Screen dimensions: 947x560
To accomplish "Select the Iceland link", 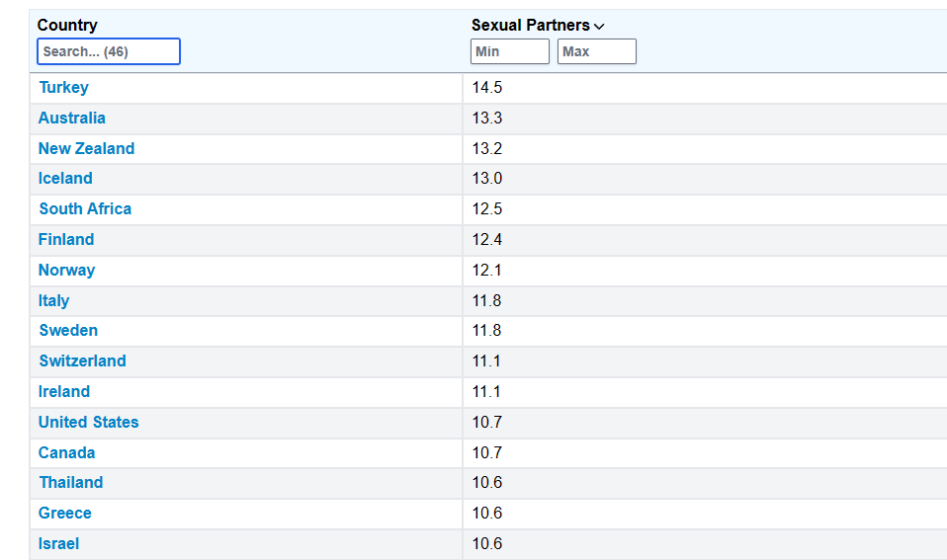I will [x=65, y=179].
